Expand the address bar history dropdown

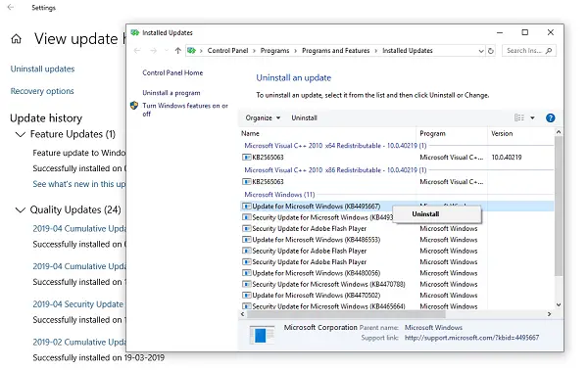point(481,51)
